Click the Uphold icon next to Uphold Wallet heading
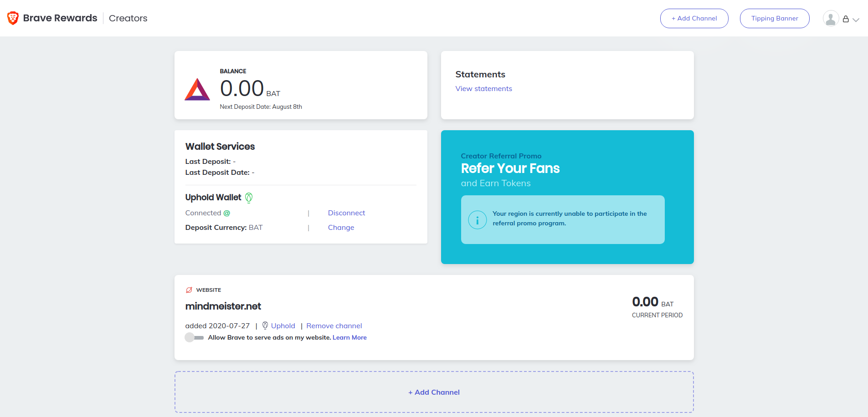Image resolution: width=868 pixels, height=417 pixels. coord(249,198)
